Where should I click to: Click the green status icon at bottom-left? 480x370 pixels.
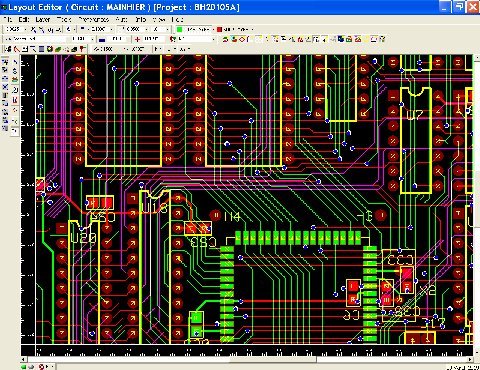(x=24, y=367)
